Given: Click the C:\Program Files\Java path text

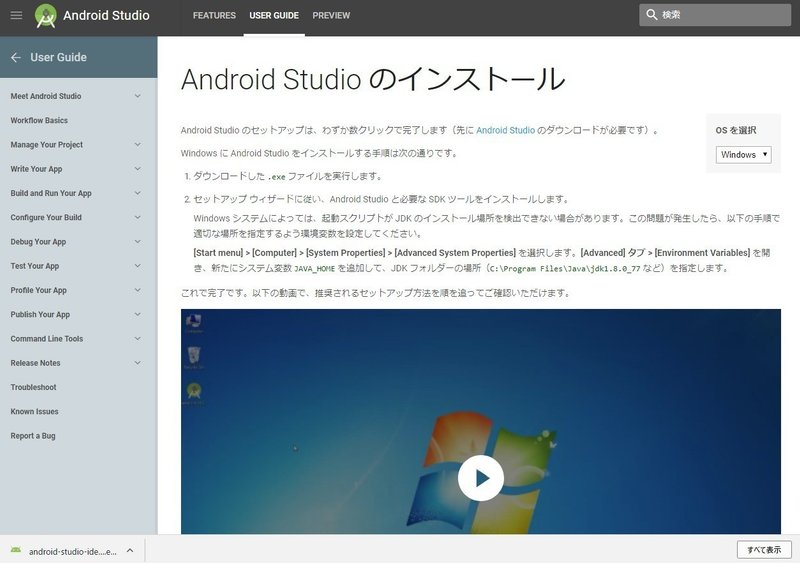Looking at the screenshot, I should (x=564, y=268).
